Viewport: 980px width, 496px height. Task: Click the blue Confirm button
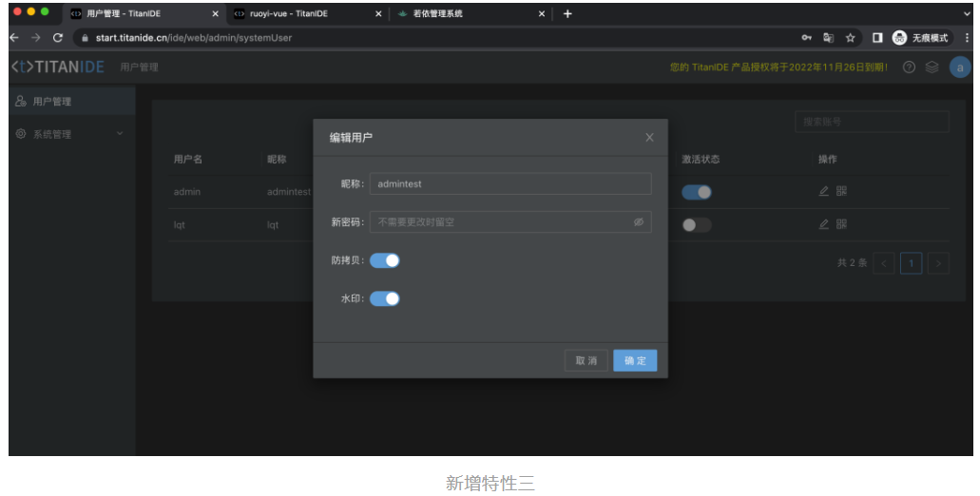point(635,361)
